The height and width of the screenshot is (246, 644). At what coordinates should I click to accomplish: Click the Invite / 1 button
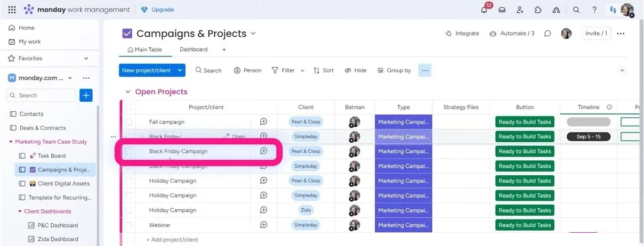(596, 34)
